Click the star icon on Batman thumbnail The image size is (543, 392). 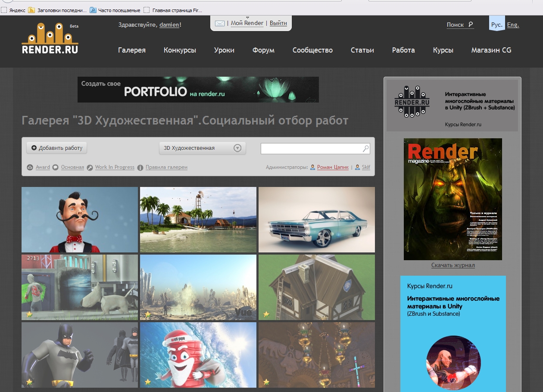29,382
